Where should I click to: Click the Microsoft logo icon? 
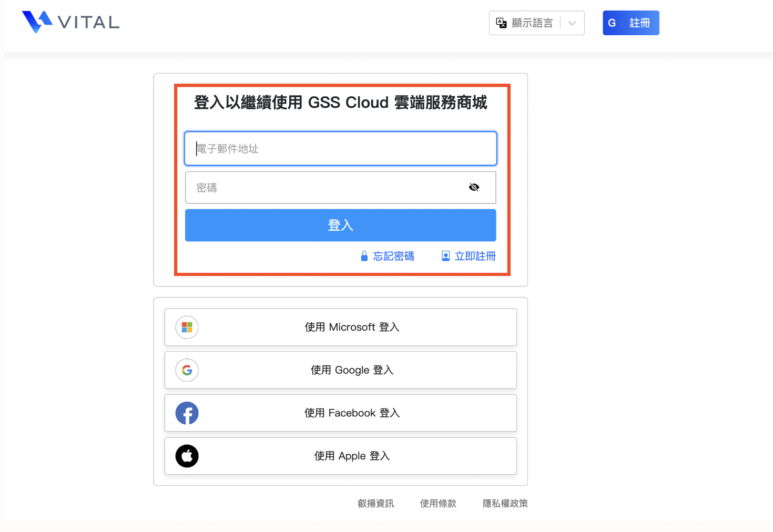point(187,327)
